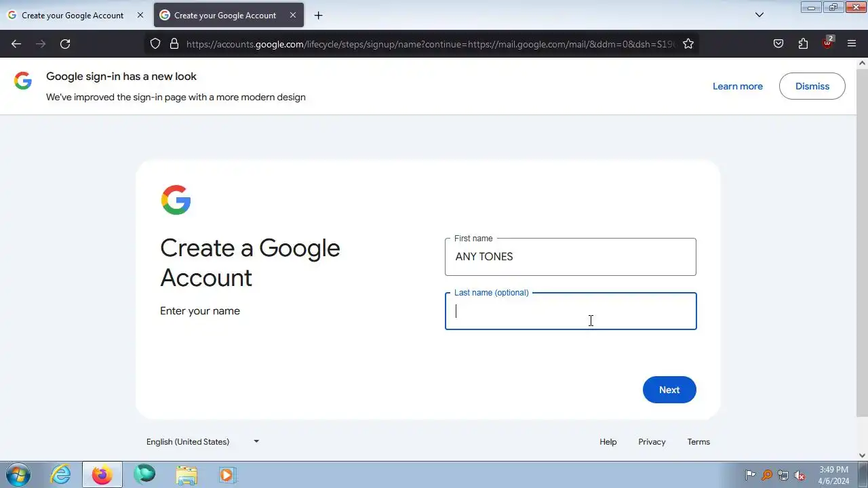Click the address bar URL field
This screenshot has width=868, height=488.
(431, 44)
